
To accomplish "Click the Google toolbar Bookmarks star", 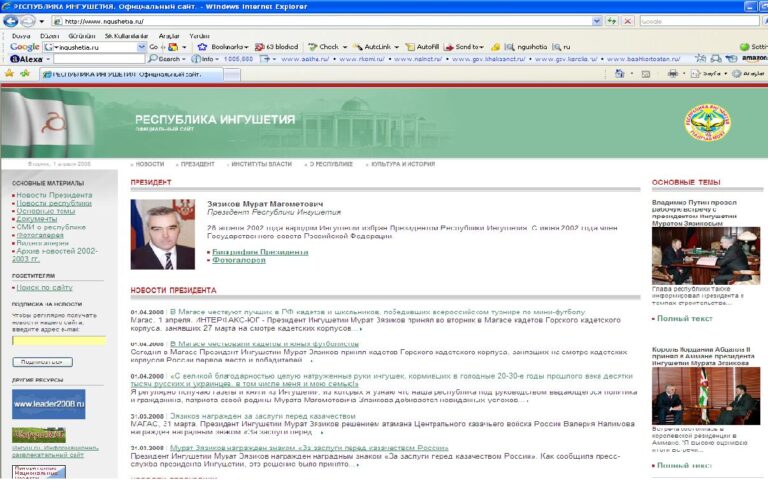I will coord(202,47).
